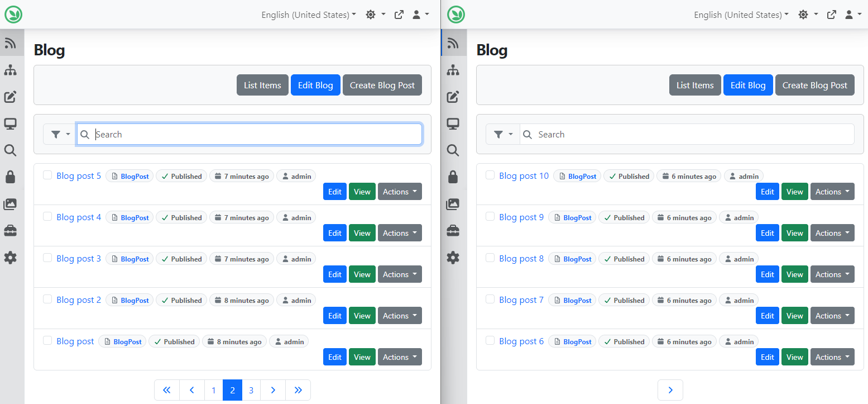Tick the checkbox for Blog post 6

pyautogui.click(x=490, y=340)
